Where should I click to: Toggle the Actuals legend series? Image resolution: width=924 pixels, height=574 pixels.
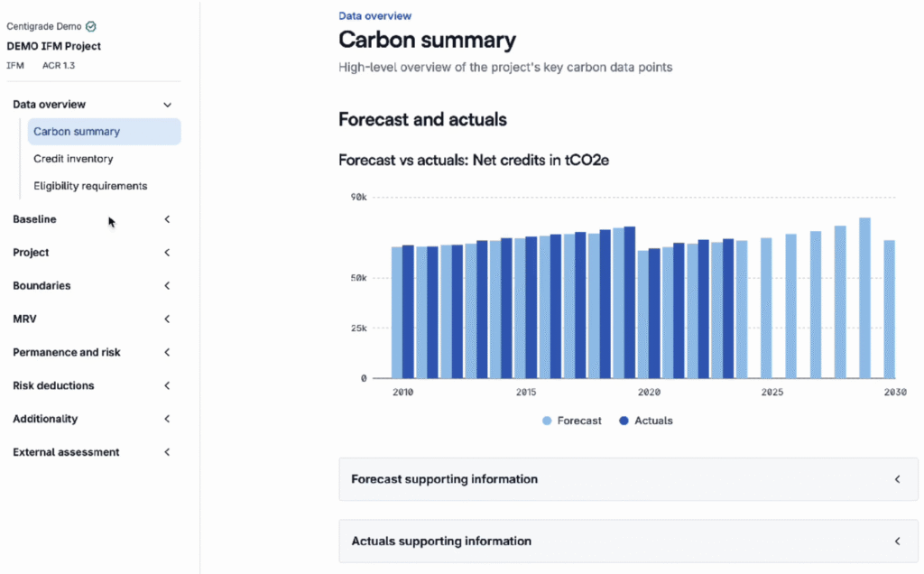pos(646,421)
